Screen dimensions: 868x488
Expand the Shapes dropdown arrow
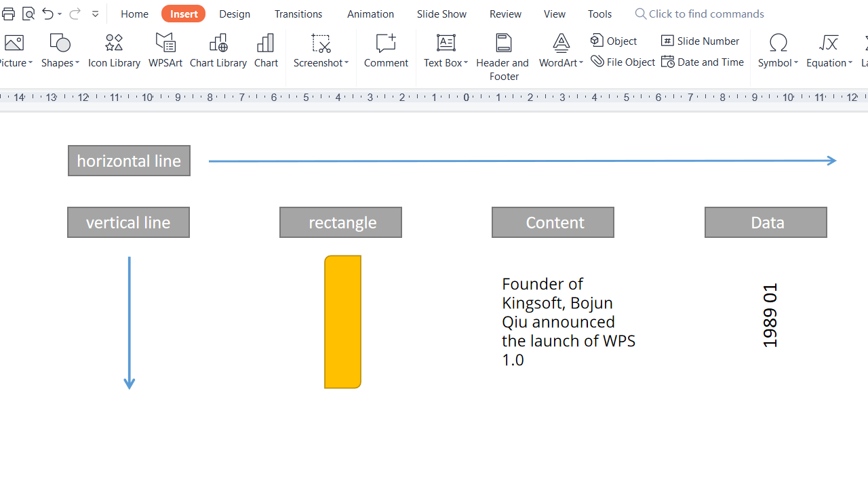[x=77, y=63]
